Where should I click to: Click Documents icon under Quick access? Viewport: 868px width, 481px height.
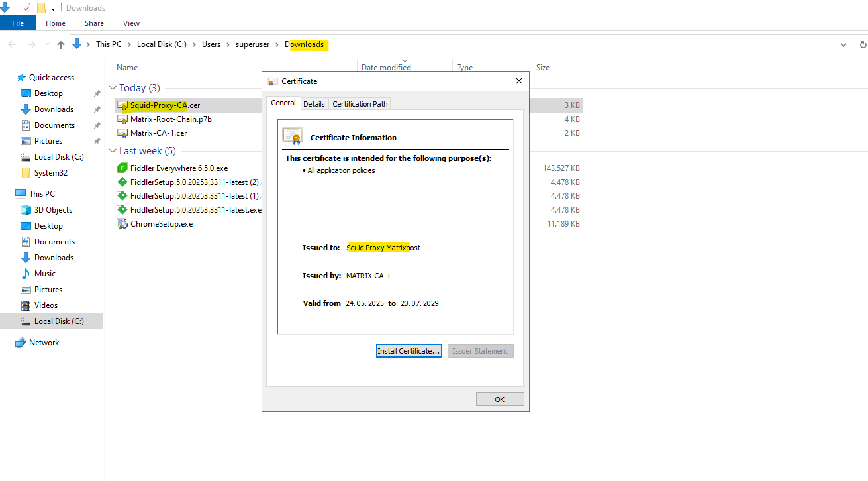26,125
